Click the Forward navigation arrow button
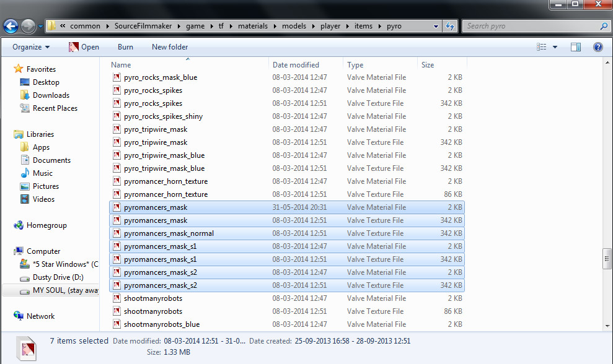Image resolution: width=613 pixels, height=364 pixels. (x=28, y=26)
